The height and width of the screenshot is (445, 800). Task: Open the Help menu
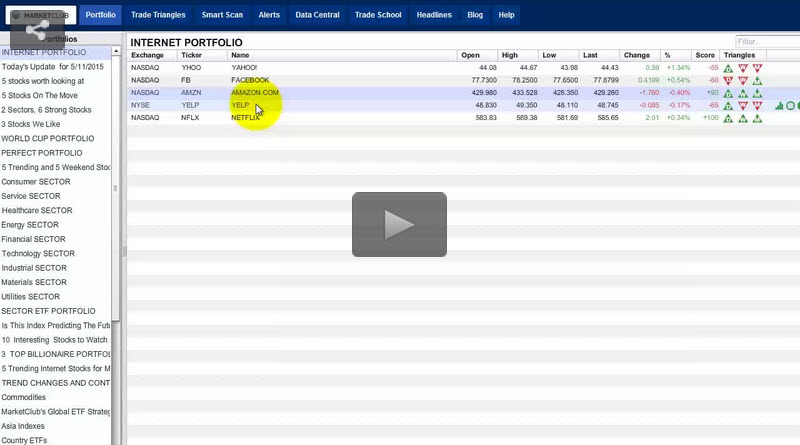[506, 15]
